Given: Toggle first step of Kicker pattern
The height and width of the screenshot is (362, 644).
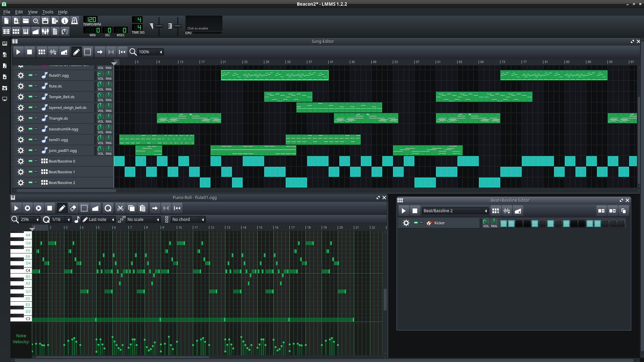Looking at the screenshot, I should [503, 224].
